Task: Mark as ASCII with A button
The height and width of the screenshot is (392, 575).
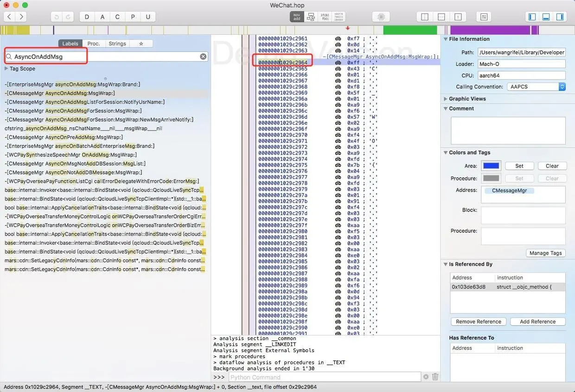Action: [102, 17]
